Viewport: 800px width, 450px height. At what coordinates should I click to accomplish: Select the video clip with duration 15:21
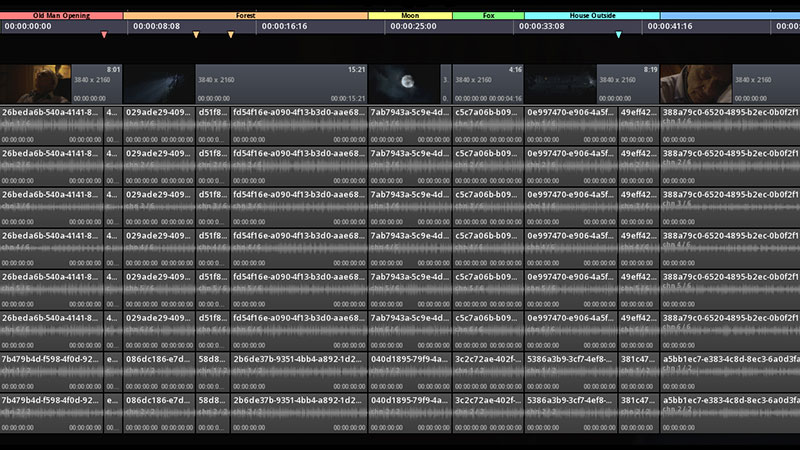tap(245, 84)
